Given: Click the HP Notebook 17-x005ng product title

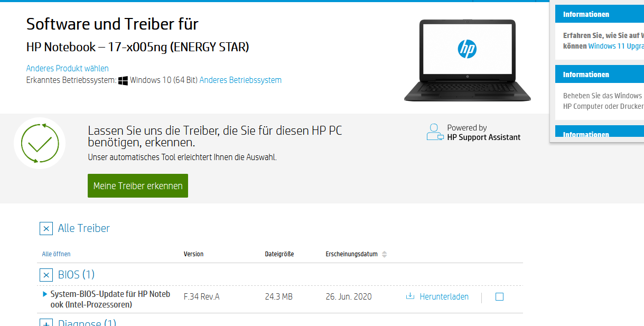Looking at the screenshot, I should tap(138, 47).
